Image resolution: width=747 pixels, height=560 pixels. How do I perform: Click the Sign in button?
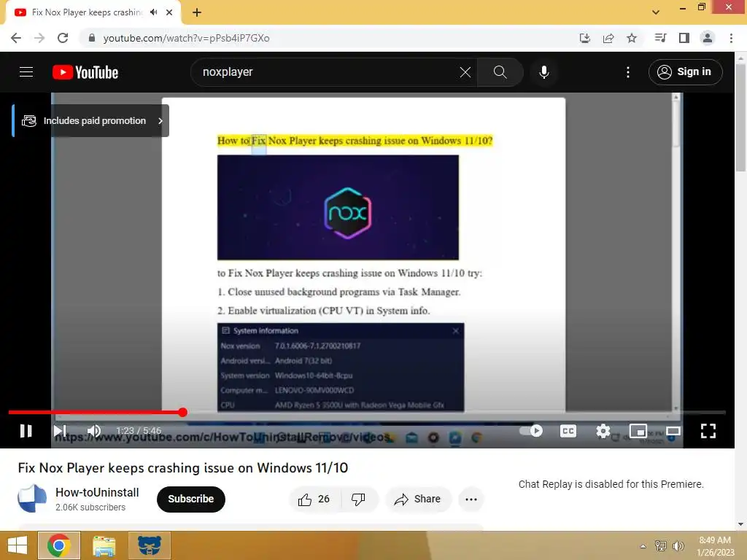(685, 72)
